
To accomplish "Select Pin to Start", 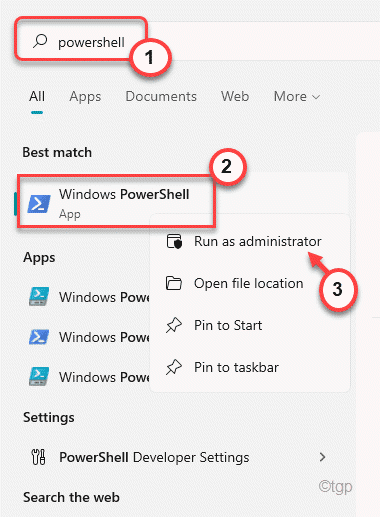I will point(250,325).
